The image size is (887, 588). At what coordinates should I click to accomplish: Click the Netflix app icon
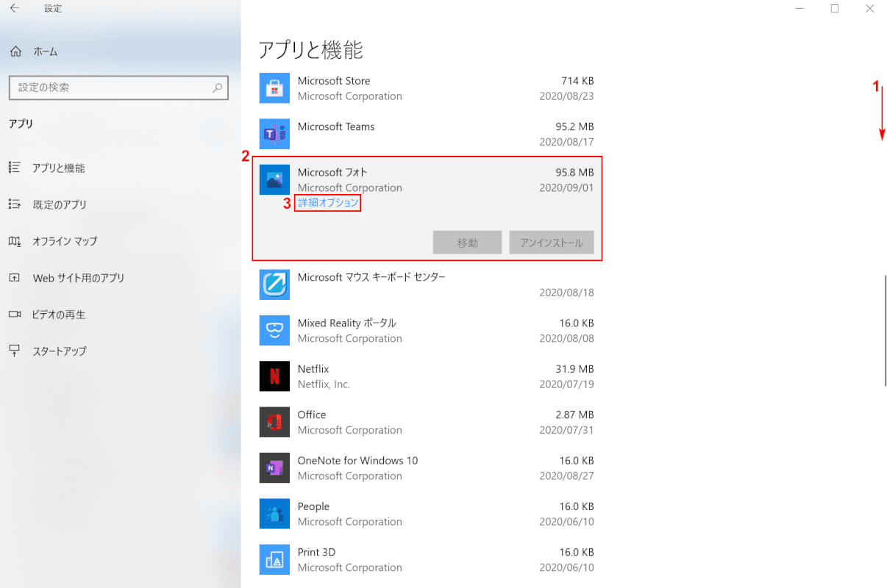(x=274, y=376)
